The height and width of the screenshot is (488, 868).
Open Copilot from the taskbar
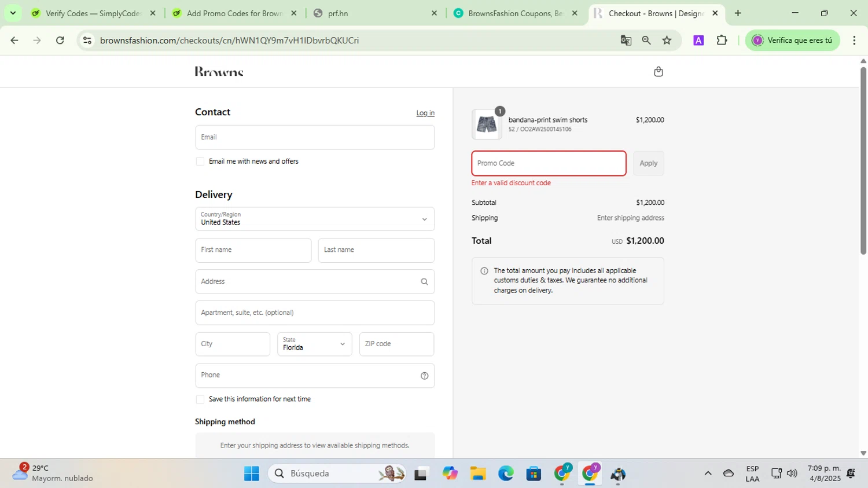(450, 474)
